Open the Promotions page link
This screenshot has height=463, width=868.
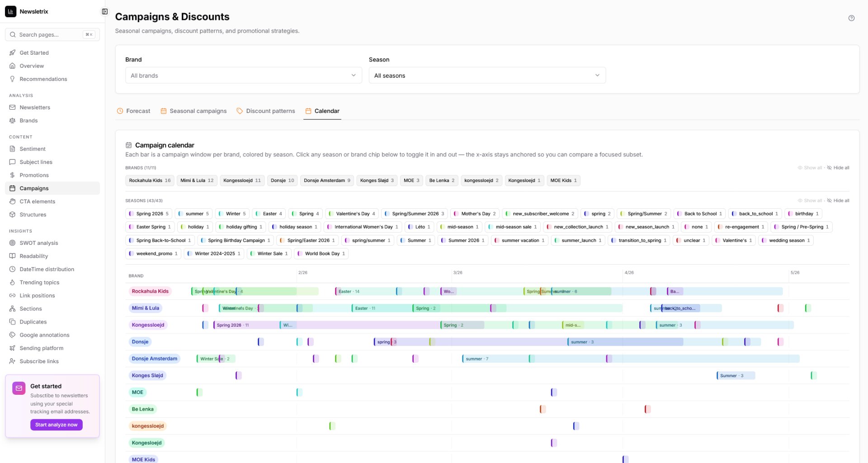click(52, 175)
